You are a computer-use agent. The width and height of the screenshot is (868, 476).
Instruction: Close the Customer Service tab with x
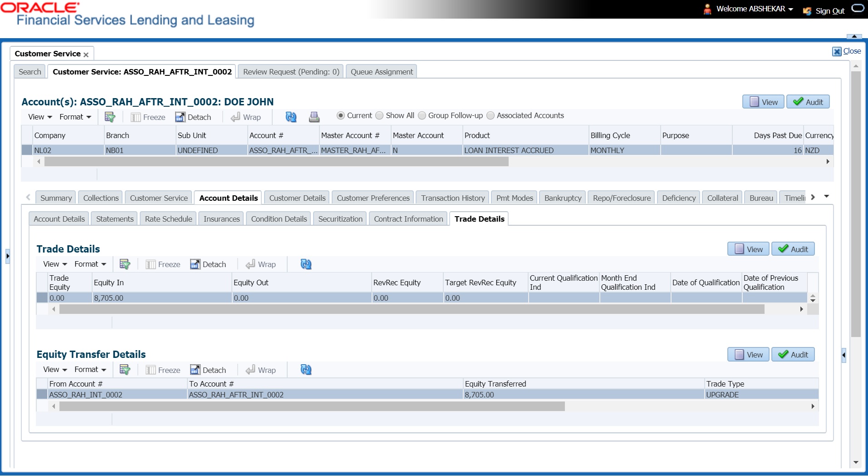pyautogui.click(x=86, y=55)
